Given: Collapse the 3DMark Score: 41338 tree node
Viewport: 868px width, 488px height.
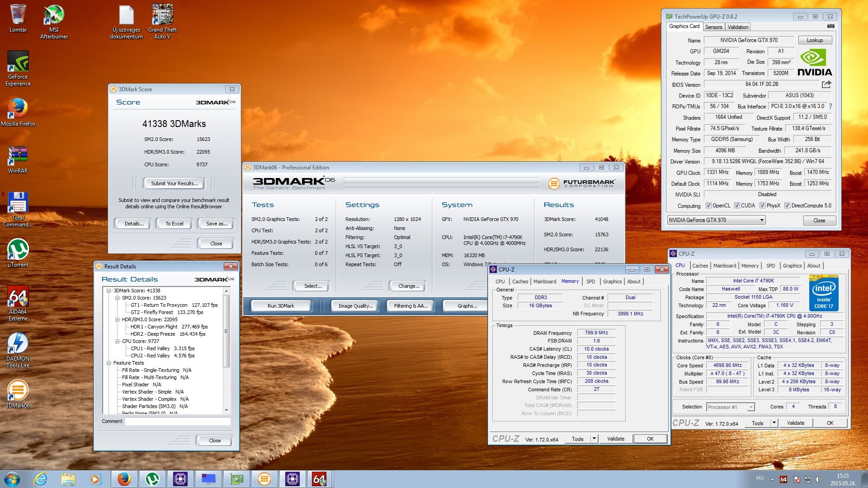Looking at the screenshot, I should click(x=109, y=291).
